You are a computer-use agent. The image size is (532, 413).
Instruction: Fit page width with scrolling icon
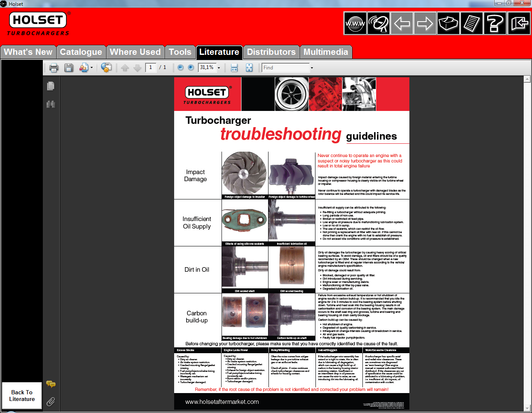[234, 68]
